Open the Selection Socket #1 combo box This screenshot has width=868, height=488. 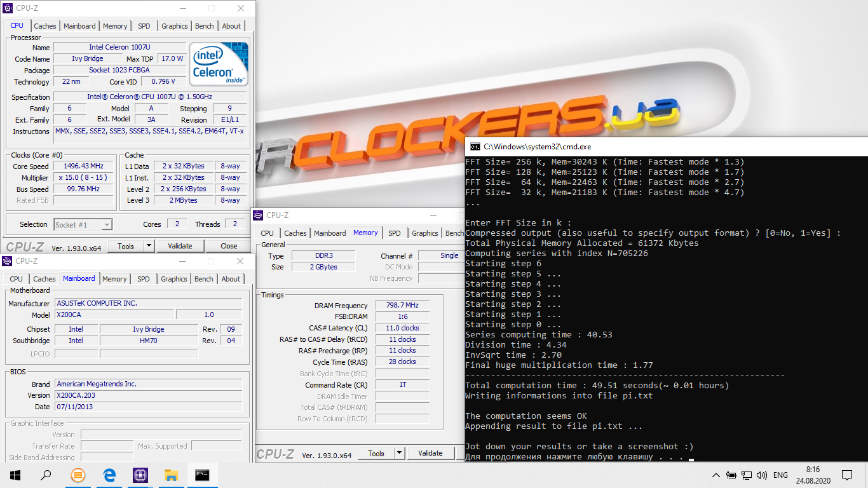83,224
